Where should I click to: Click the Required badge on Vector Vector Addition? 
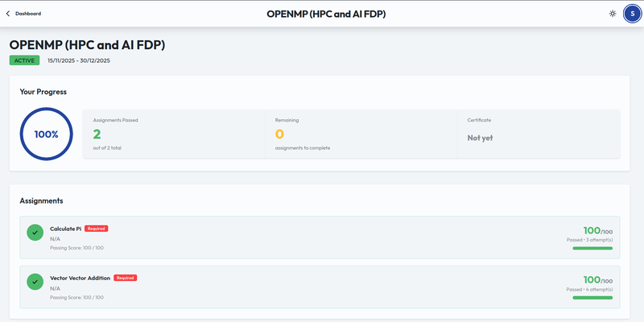click(125, 278)
